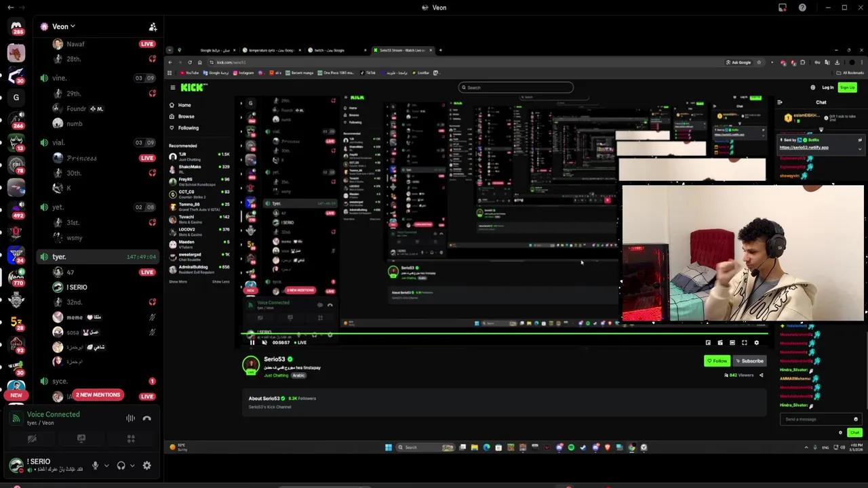Toggle the camera button in voice panel
868x488 pixels.
32,439
